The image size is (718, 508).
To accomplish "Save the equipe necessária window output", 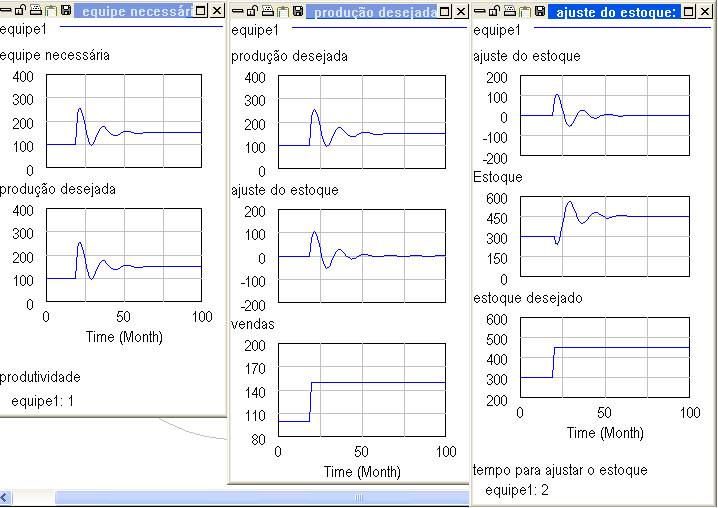I will pos(65,10).
